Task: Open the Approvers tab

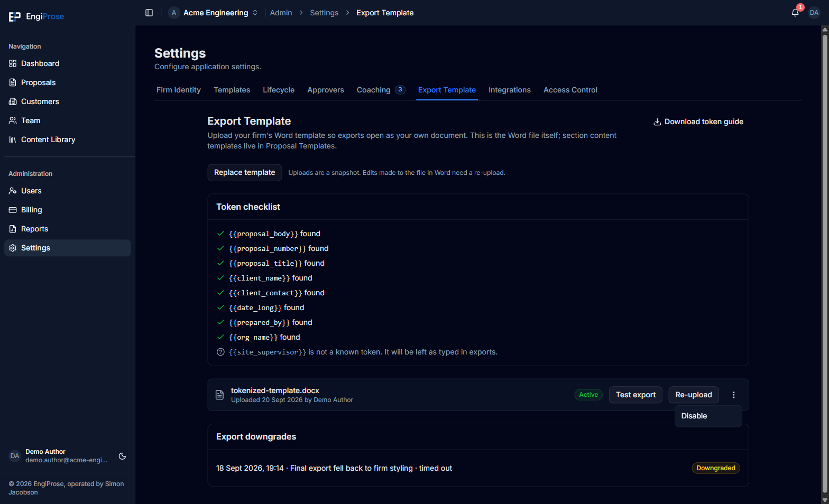Action: 326,90
